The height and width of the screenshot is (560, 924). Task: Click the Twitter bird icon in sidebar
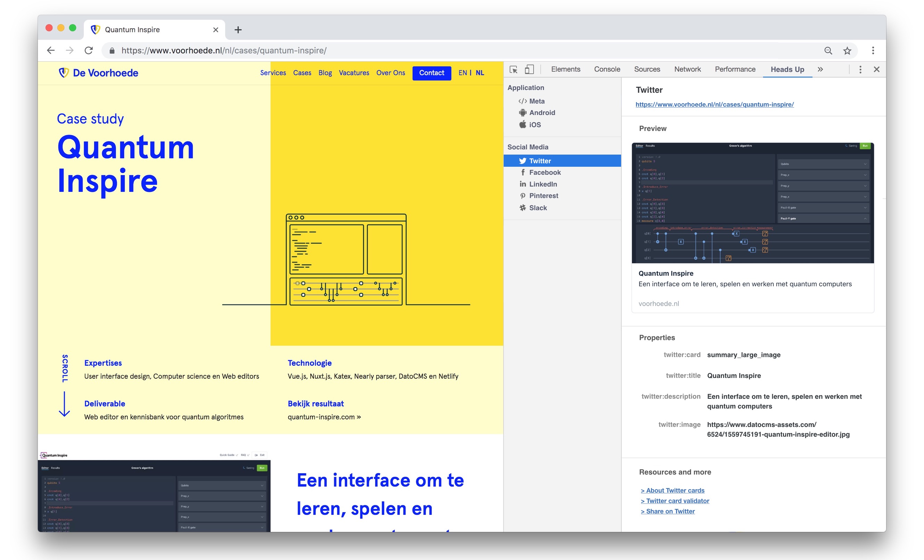pyautogui.click(x=522, y=161)
